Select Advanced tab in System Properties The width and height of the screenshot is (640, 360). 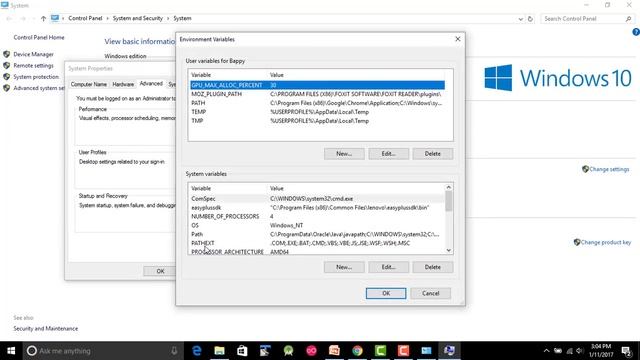click(x=151, y=84)
